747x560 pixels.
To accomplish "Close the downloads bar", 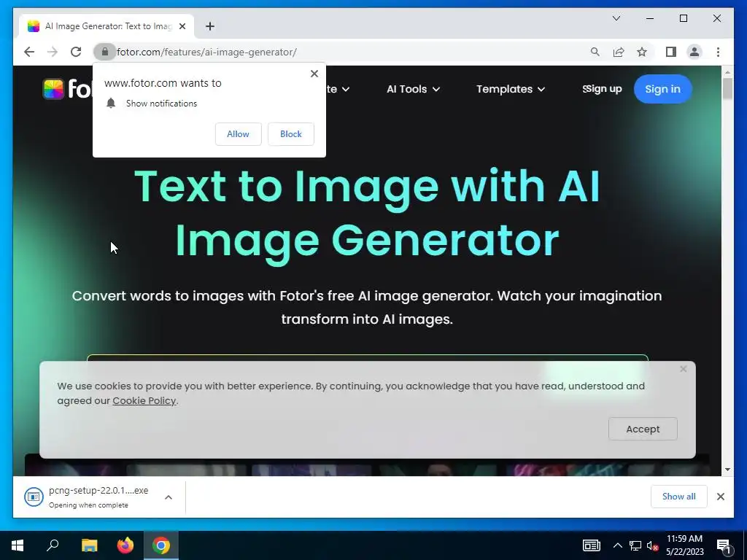I will [x=720, y=497].
